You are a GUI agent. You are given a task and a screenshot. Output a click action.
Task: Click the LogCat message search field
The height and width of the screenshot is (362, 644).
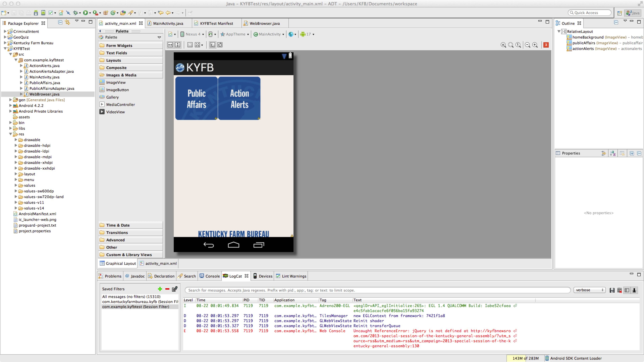tap(378, 290)
